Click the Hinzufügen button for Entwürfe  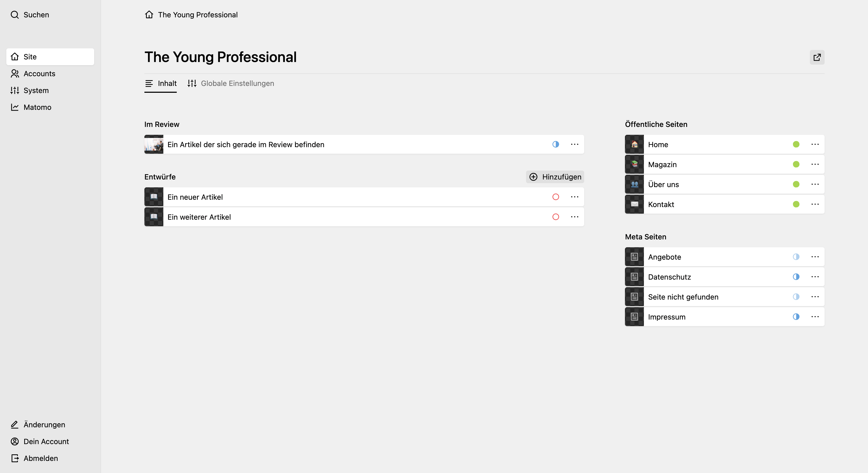pyautogui.click(x=555, y=177)
